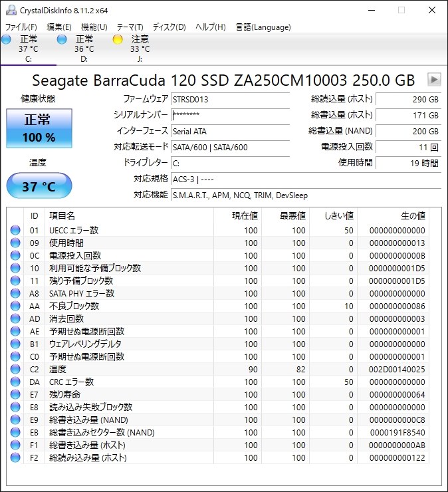
Task: Click the しきい値 column header
Action: pyautogui.click(x=334, y=215)
